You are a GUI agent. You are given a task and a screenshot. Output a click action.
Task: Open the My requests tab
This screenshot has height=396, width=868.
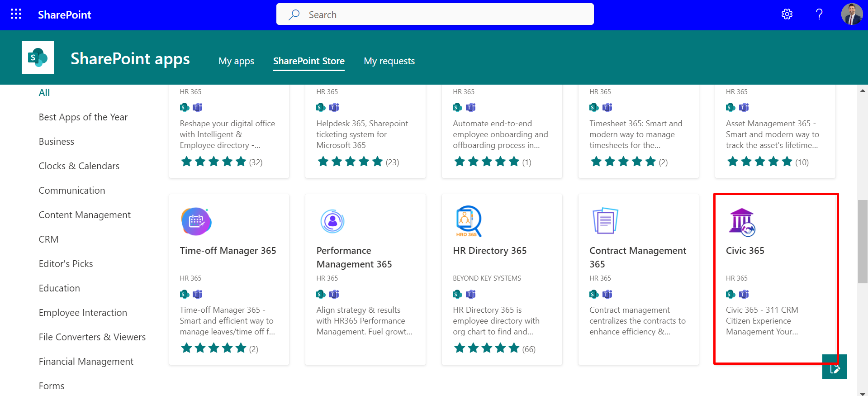[x=389, y=61]
